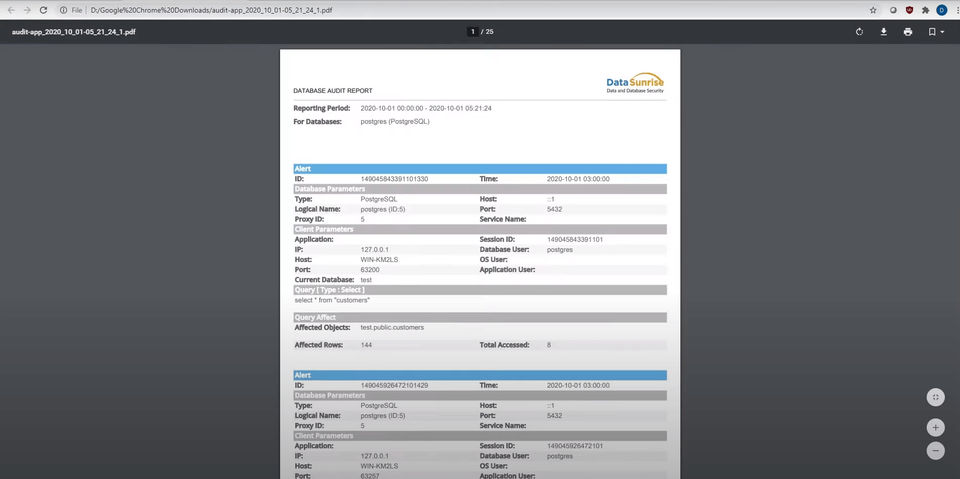Click the browser Back arrow

pos(10,10)
